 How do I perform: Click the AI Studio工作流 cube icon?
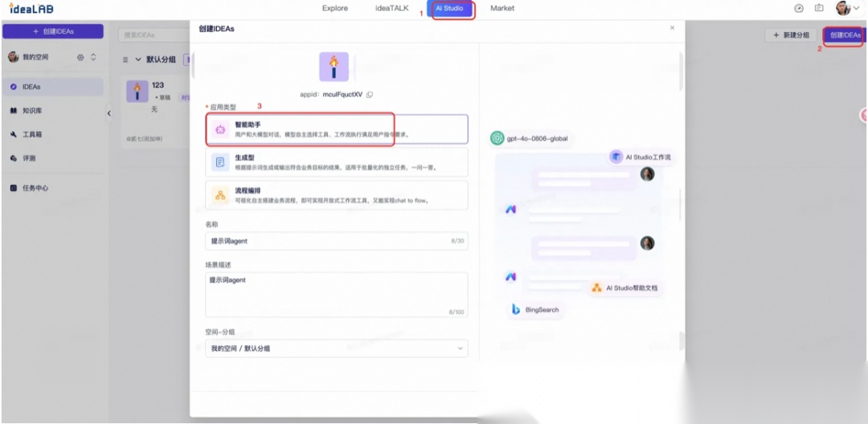616,157
